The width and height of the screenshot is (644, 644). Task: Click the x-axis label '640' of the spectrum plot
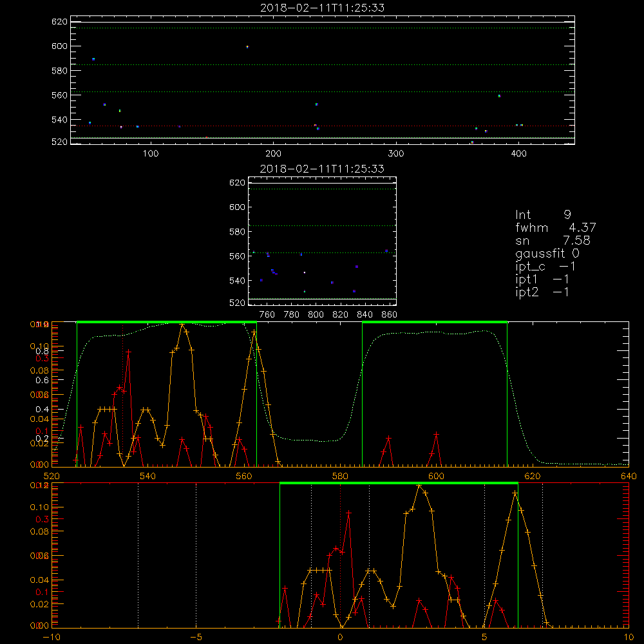pos(629,477)
